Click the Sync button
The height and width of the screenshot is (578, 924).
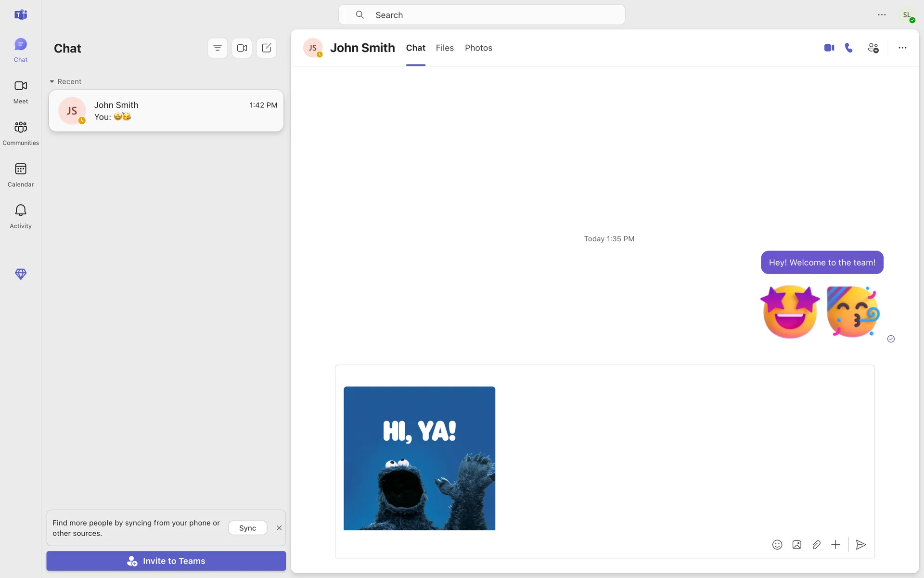click(x=247, y=528)
